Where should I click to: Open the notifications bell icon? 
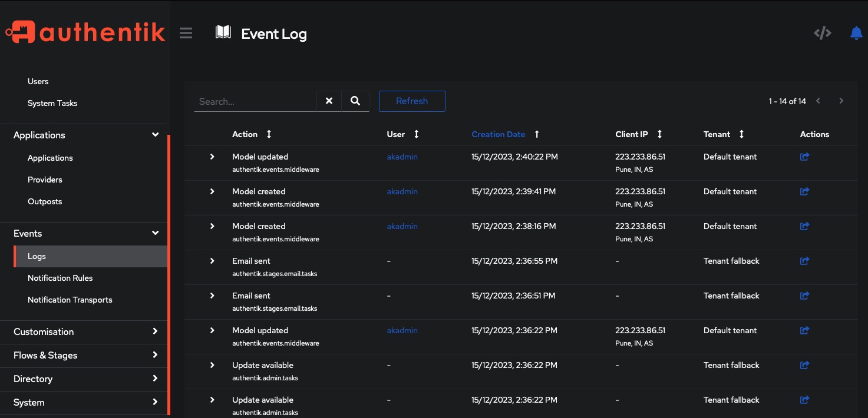[856, 33]
